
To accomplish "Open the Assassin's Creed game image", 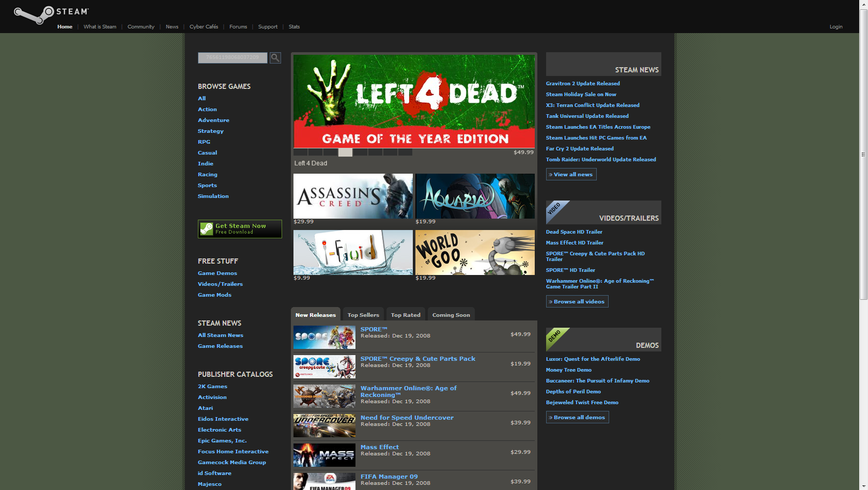I will coord(353,196).
